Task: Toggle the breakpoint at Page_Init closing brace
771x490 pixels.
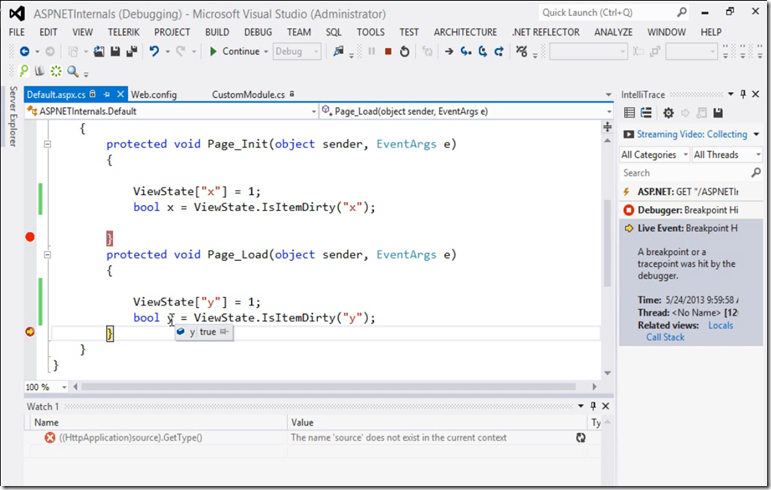Action: click(30, 237)
